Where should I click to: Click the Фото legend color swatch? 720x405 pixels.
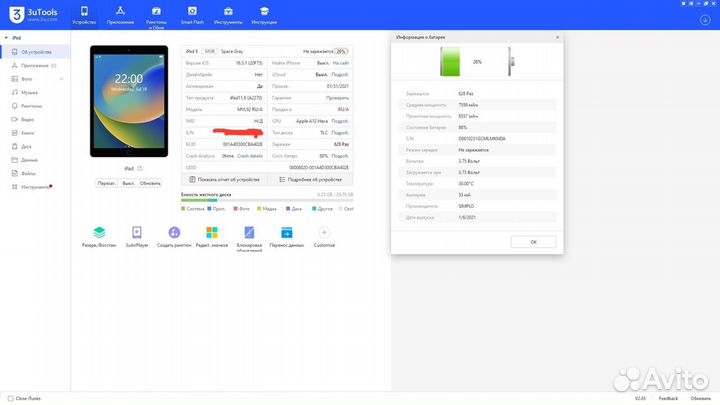pos(235,208)
